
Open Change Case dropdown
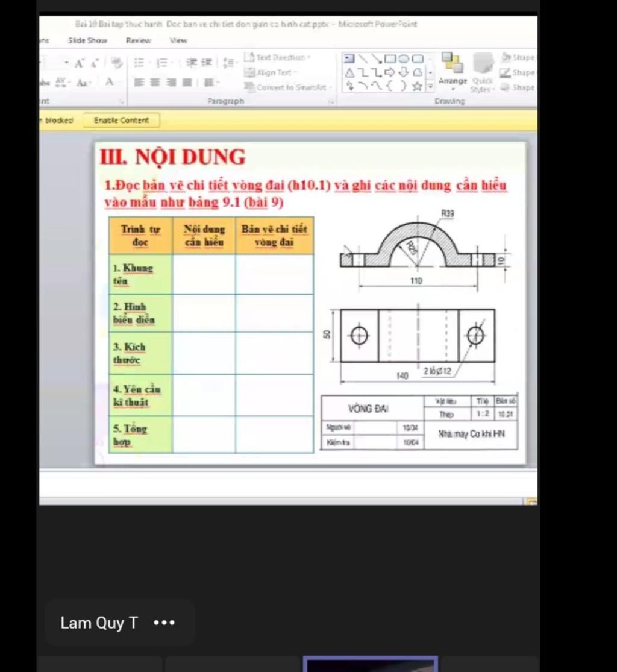pos(83,83)
